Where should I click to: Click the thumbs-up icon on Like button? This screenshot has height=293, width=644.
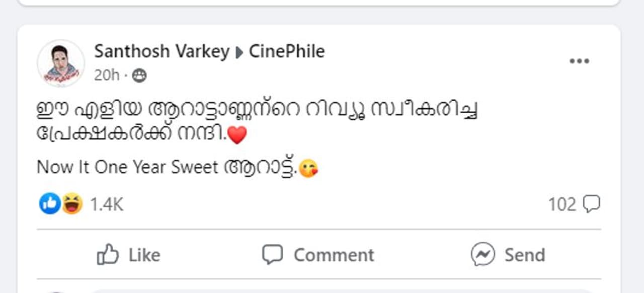(107, 254)
